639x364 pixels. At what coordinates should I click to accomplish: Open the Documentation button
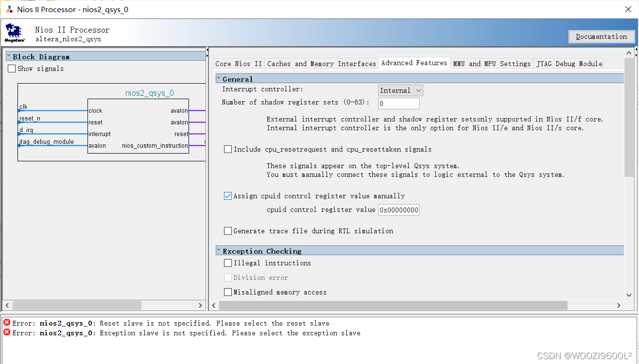(601, 36)
